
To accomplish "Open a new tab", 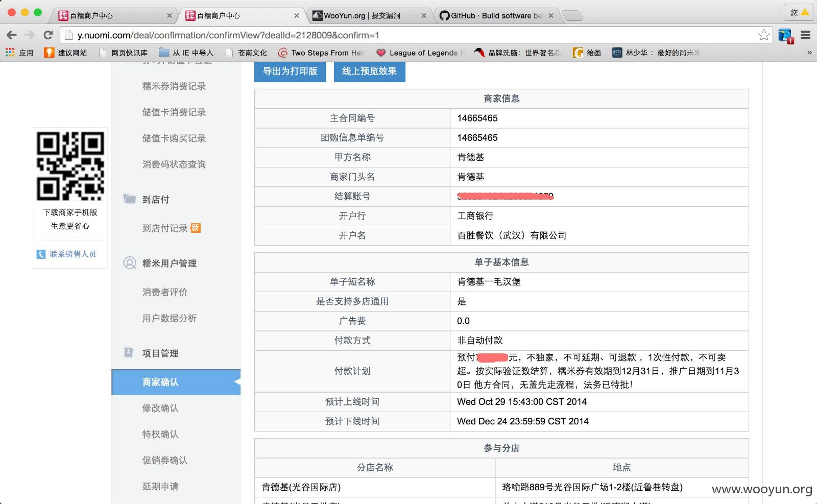I will click(x=572, y=16).
